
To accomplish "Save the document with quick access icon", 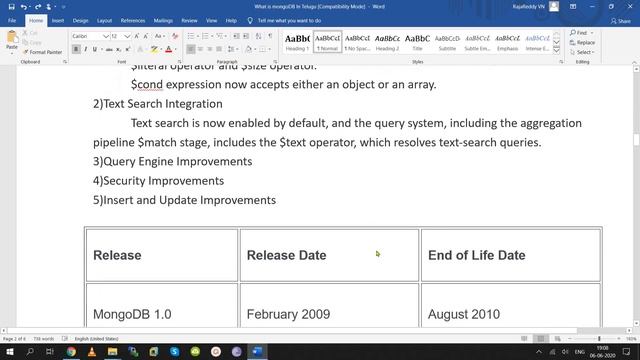I will 11,7.
